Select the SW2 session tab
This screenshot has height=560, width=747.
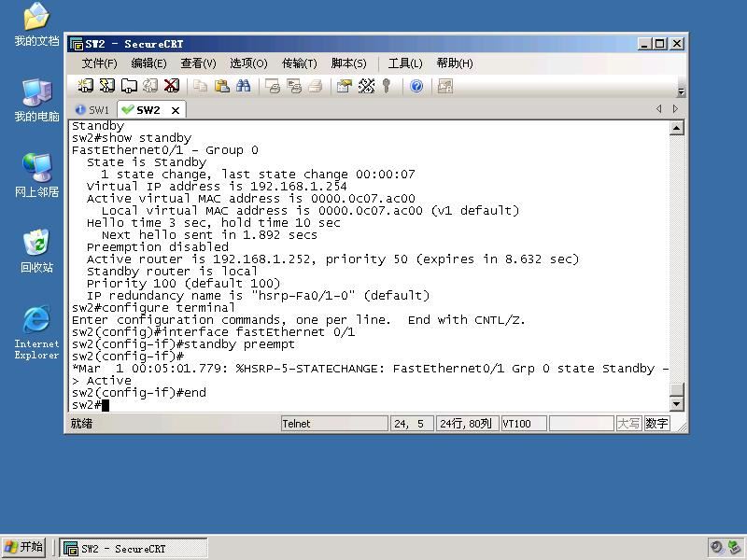tap(148, 110)
